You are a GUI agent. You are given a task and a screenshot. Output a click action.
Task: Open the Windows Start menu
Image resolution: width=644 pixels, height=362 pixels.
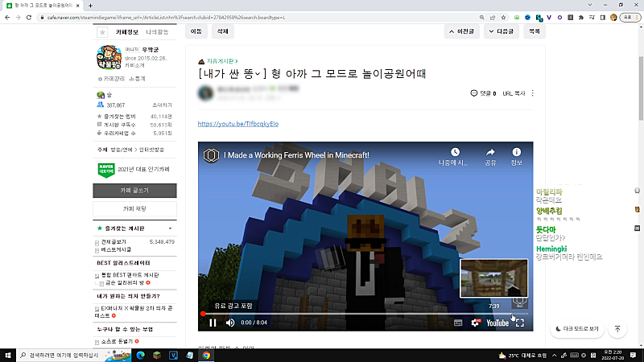click(8, 356)
